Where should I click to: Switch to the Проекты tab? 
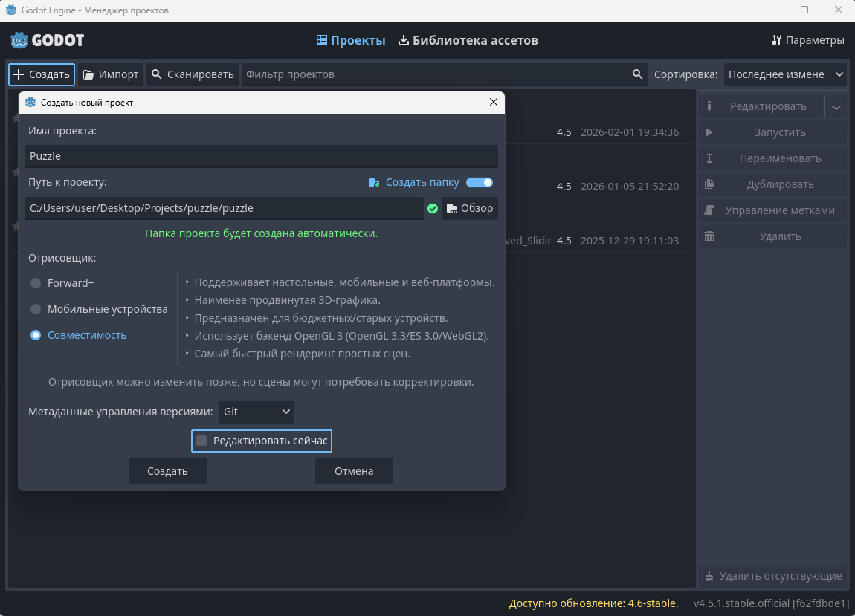pyautogui.click(x=351, y=40)
